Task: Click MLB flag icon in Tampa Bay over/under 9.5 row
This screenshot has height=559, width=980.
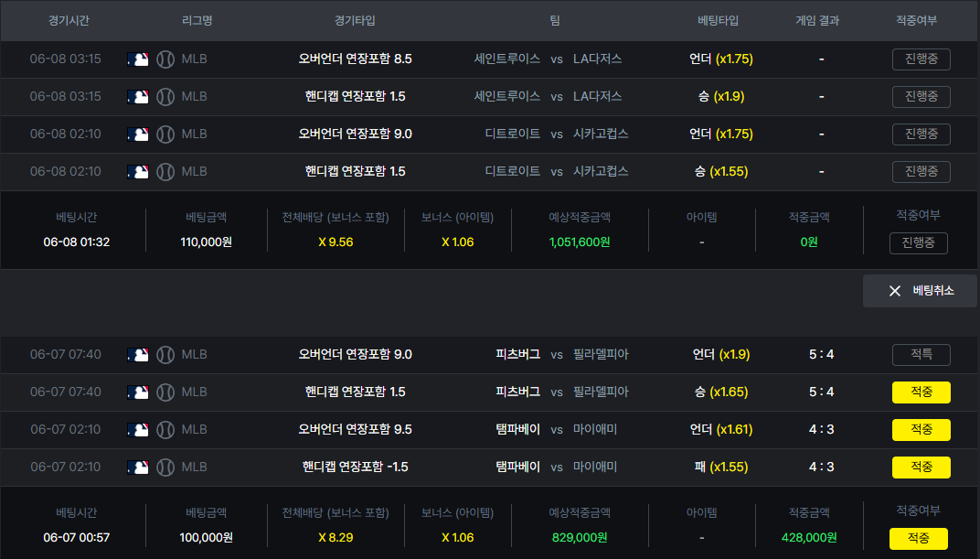Action: coord(137,430)
